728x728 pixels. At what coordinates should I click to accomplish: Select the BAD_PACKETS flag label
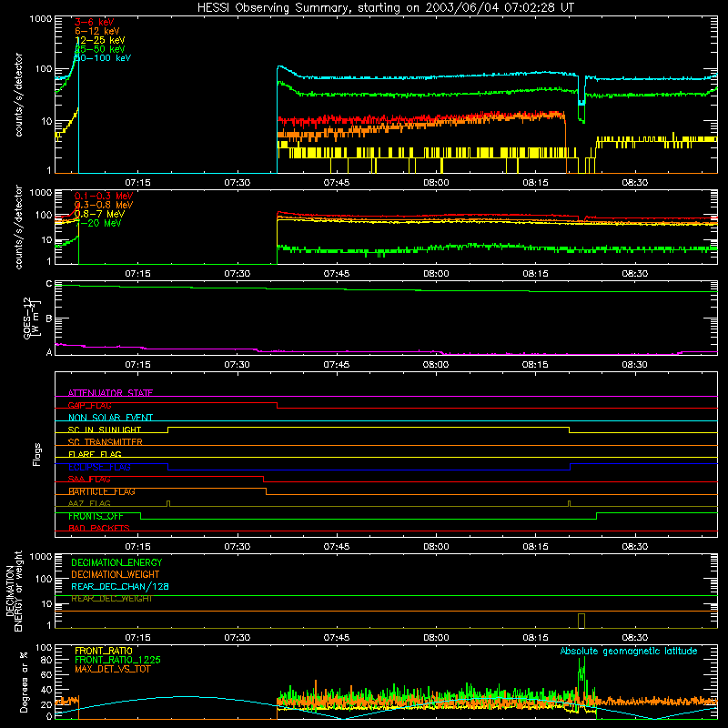[x=99, y=528]
